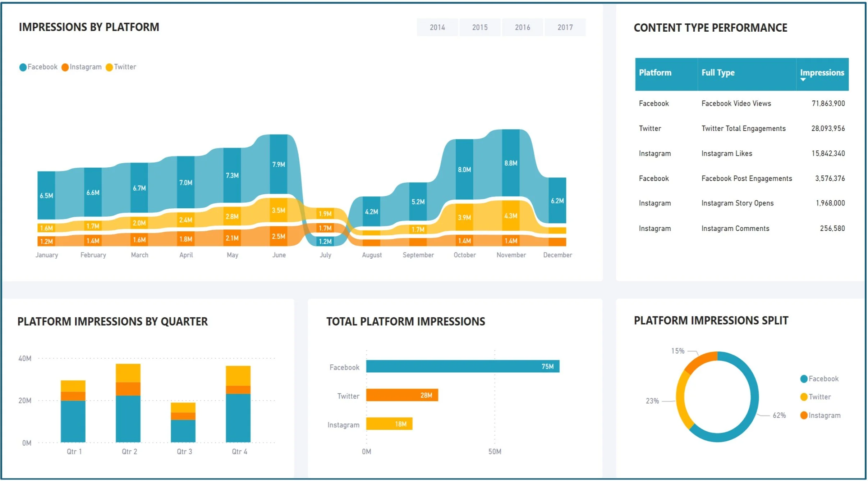
Task: Click the Facebook donut legend dot
Action: [x=804, y=379]
